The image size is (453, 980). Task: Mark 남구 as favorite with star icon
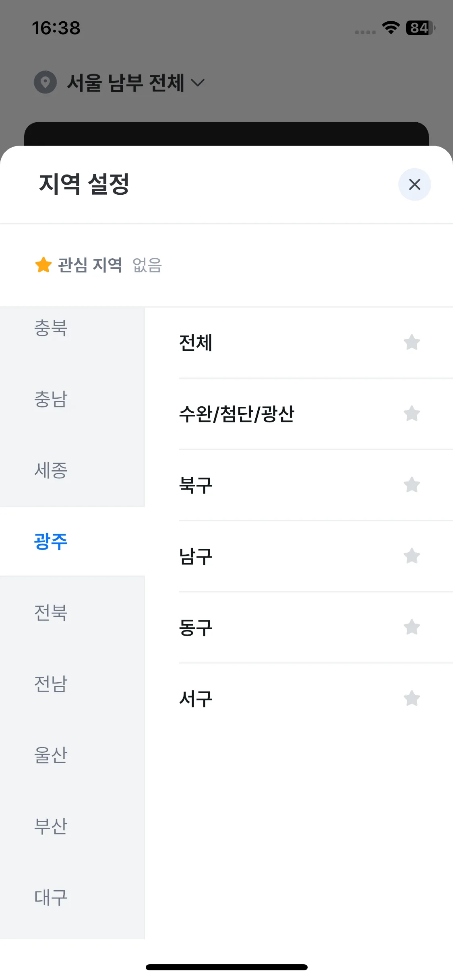click(412, 556)
